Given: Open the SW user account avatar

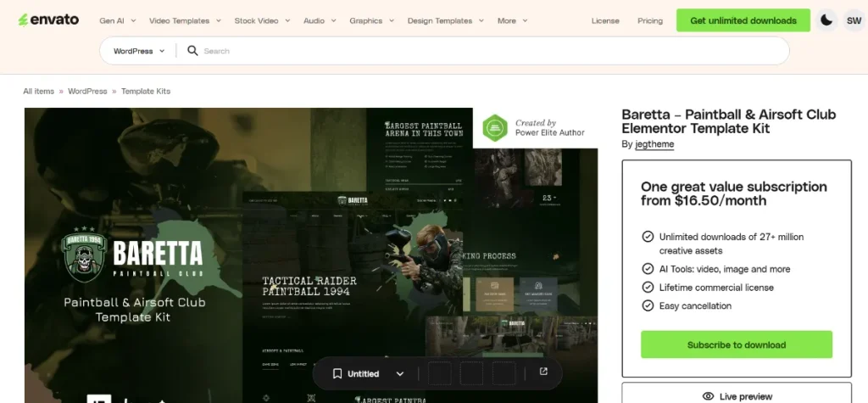Looking at the screenshot, I should point(853,20).
